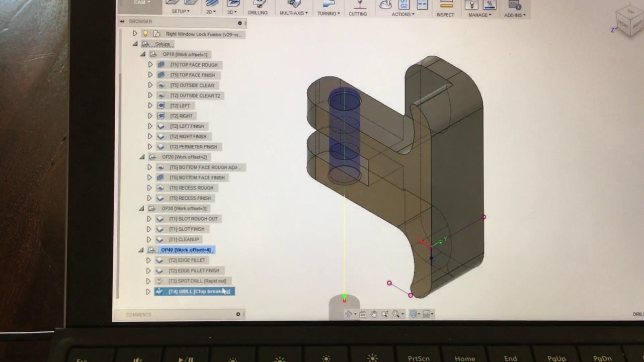Click the Orbit tool in navigation bar
644x362 pixels.
coord(349,314)
